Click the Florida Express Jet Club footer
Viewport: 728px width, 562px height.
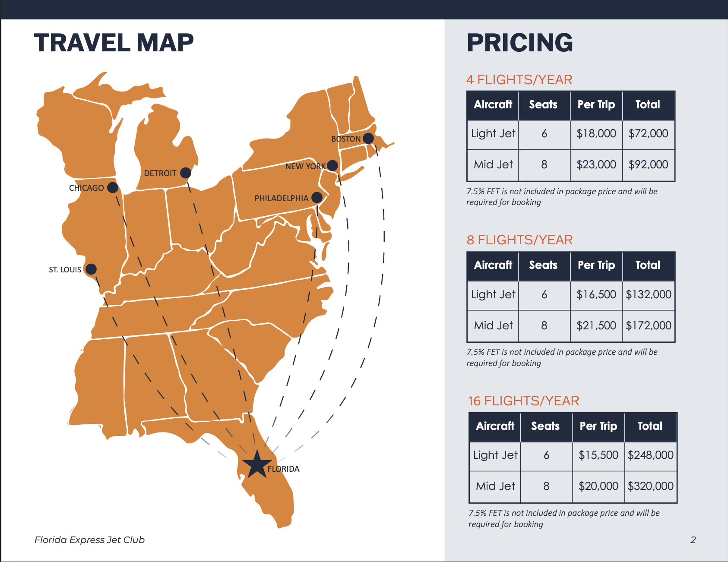(x=89, y=540)
